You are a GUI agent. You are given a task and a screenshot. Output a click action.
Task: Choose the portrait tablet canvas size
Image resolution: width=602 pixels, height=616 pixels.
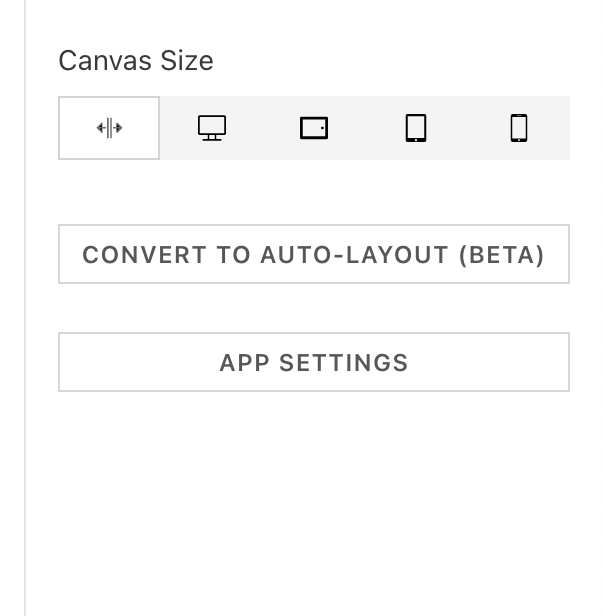coord(416,128)
